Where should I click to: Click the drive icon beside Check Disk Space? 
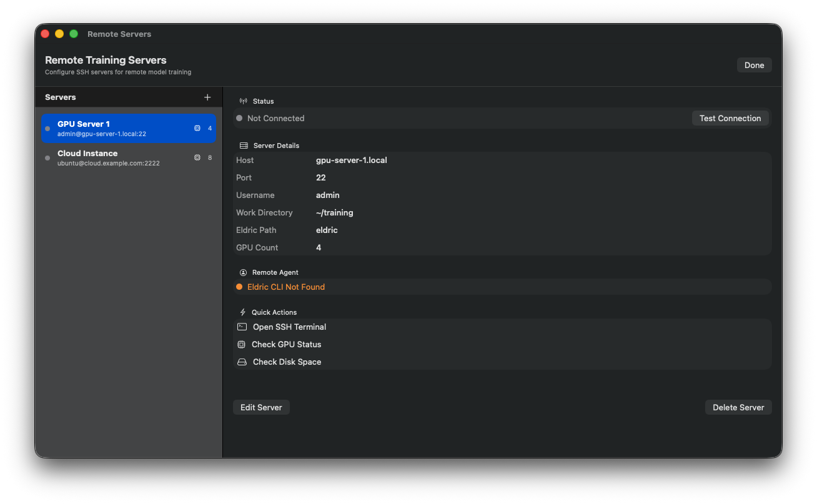point(242,362)
